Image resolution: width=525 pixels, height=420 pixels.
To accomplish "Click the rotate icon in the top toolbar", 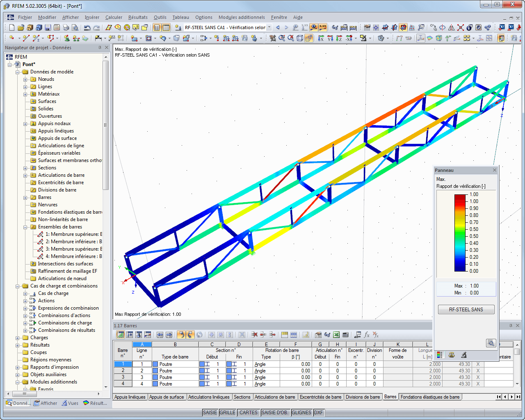I will tap(442, 27).
